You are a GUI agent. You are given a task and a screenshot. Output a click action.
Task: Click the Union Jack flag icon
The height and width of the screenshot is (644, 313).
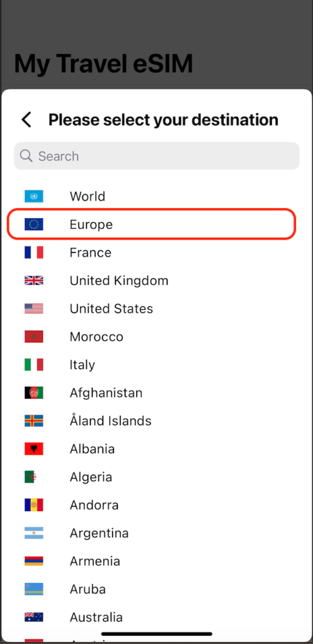click(x=34, y=280)
